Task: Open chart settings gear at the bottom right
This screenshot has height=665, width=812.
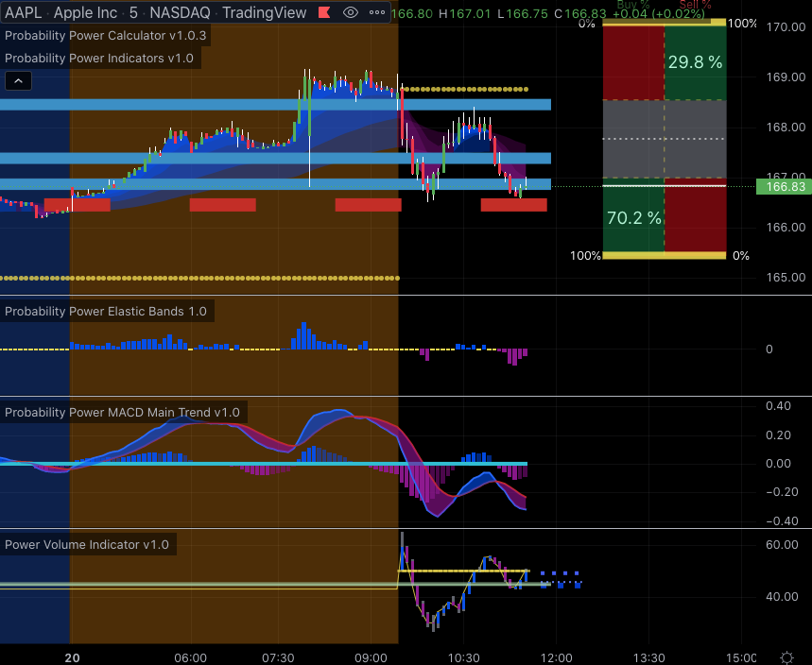Action: tap(786, 657)
